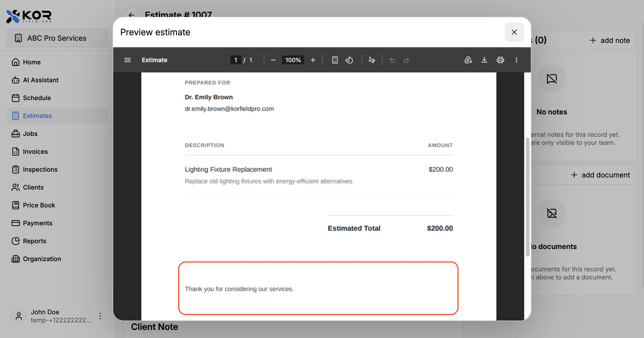This screenshot has height=338, width=644.
Task: Open the Inspections section
Action: click(40, 169)
